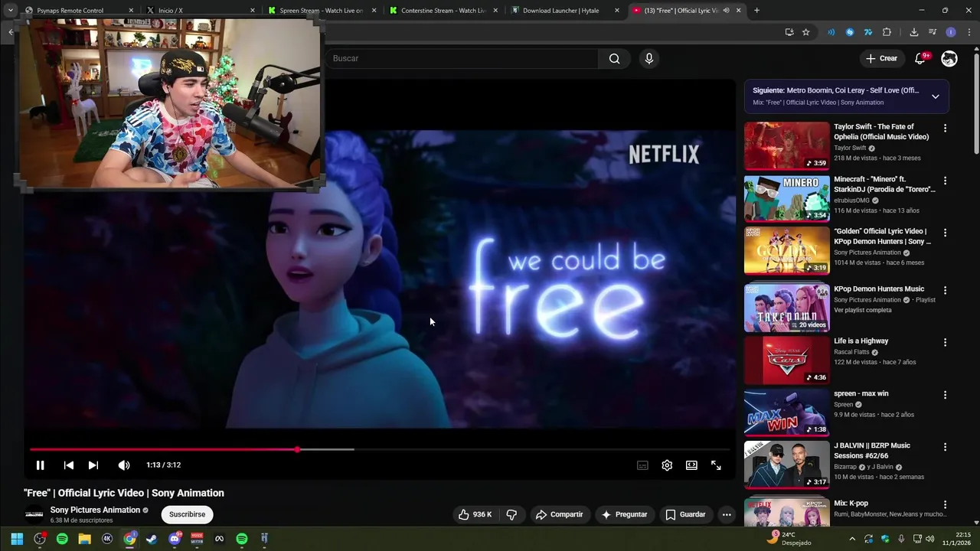This screenshot has width=980, height=551.
Task: Open options for Taylor Swift Fate of Ophelia video
Action: click(945, 129)
